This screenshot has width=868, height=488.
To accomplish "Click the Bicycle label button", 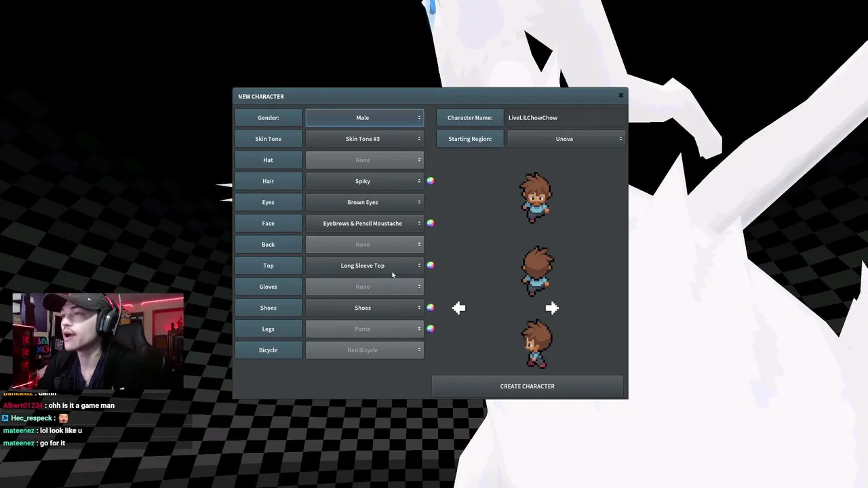I will [269, 350].
